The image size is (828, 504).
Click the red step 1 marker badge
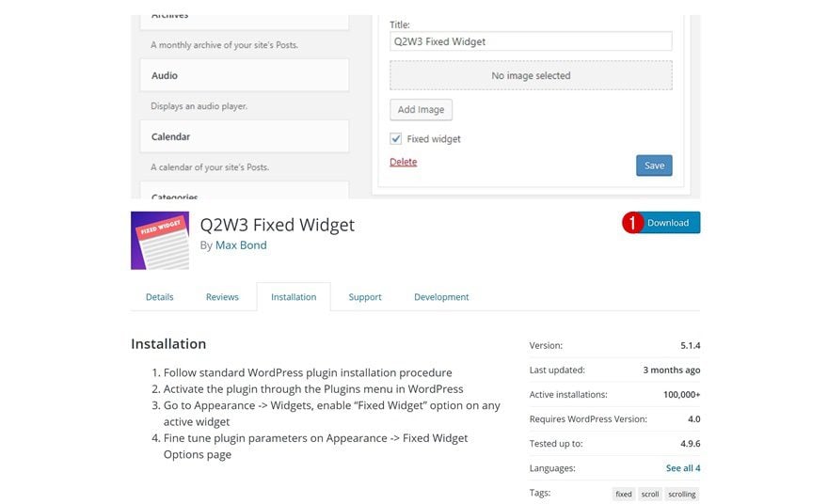(633, 223)
